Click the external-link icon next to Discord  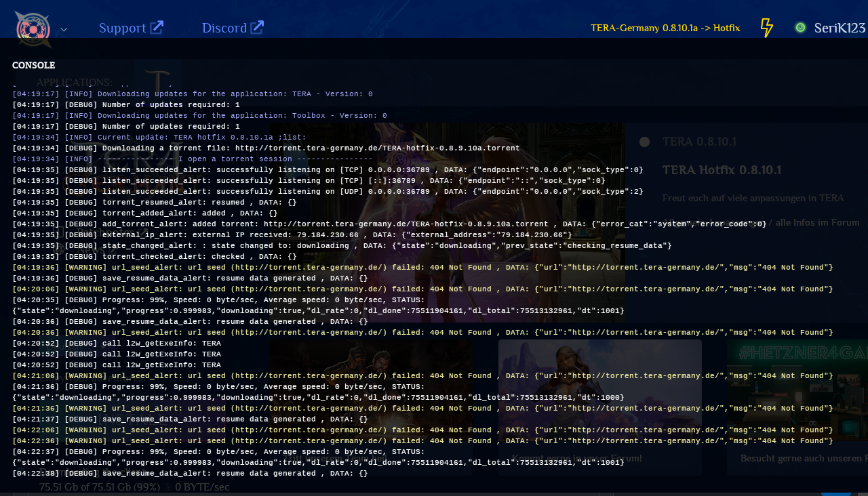coord(257,27)
